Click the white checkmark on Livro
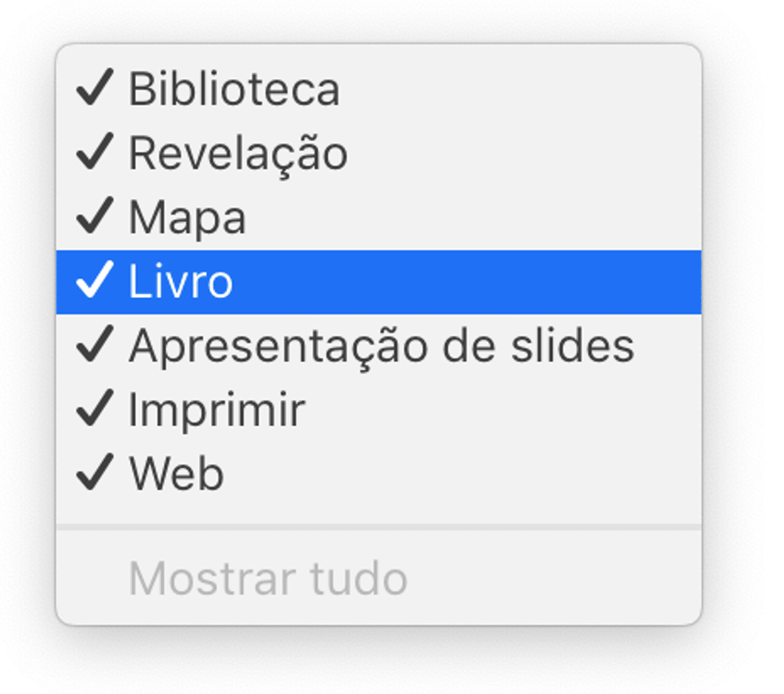The image size is (784, 694). (95, 279)
